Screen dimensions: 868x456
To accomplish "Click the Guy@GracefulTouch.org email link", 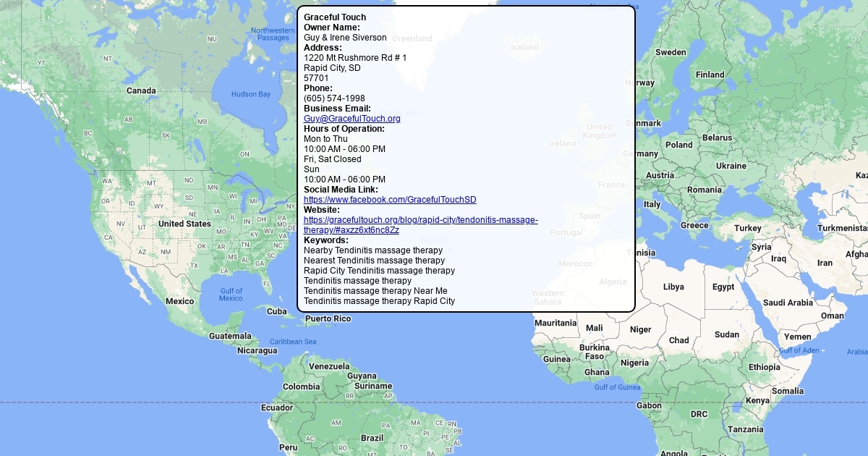I will point(352,119).
